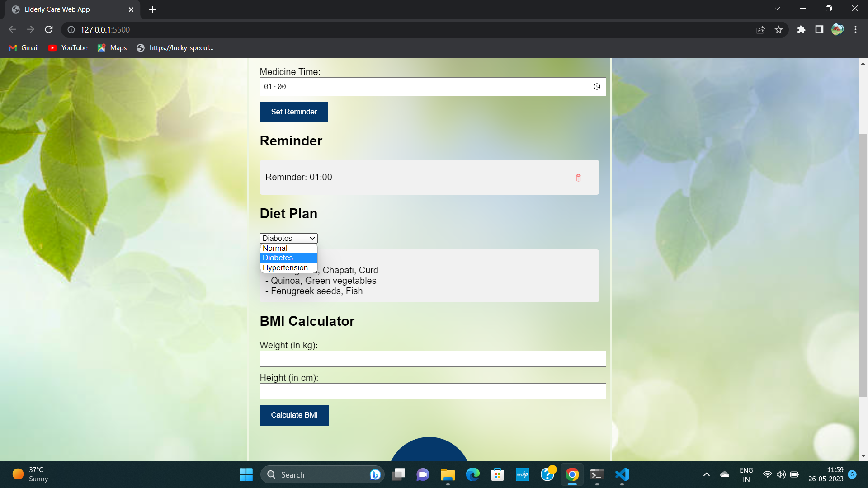Viewport: 868px width, 488px height.
Task: Focus the Weight (in kg) field
Action: coord(433,359)
